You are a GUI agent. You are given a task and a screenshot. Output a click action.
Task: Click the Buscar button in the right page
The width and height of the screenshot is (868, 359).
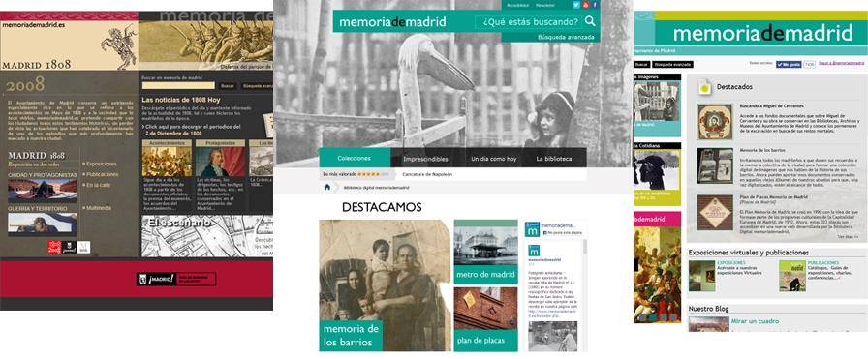tap(641, 64)
